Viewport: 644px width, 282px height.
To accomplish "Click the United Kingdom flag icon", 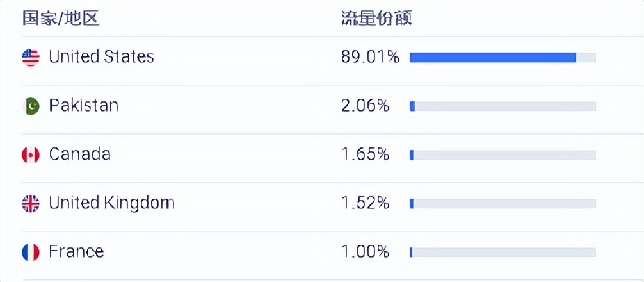I will [31, 203].
